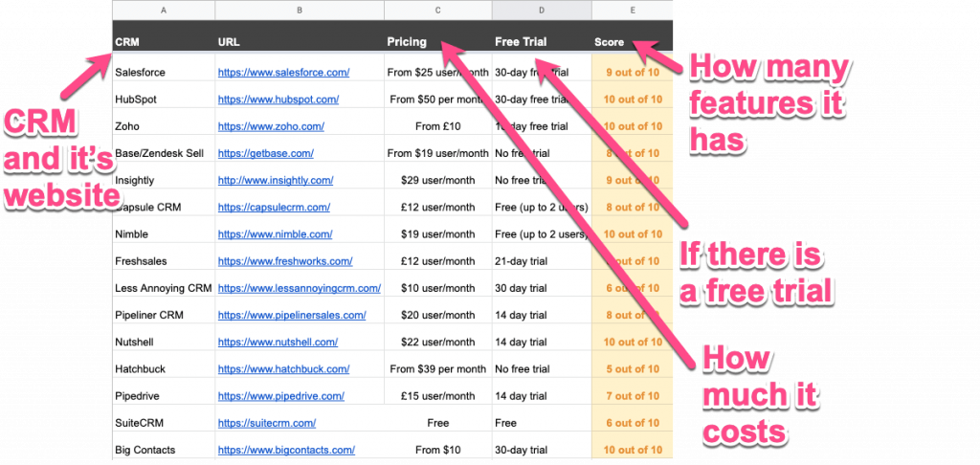Viewport: 980px width, 465px height.
Task: Select column D header
Action: [x=542, y=10]
